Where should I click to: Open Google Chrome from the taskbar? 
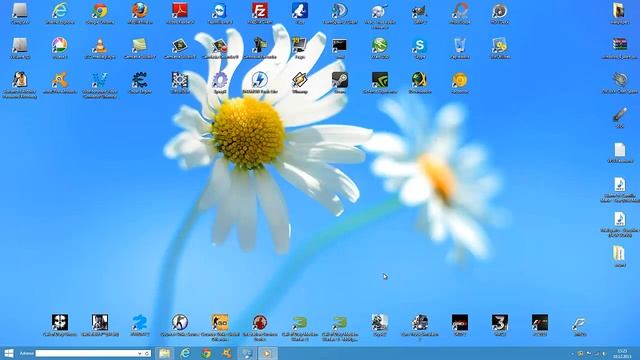[x=207, y=353]
